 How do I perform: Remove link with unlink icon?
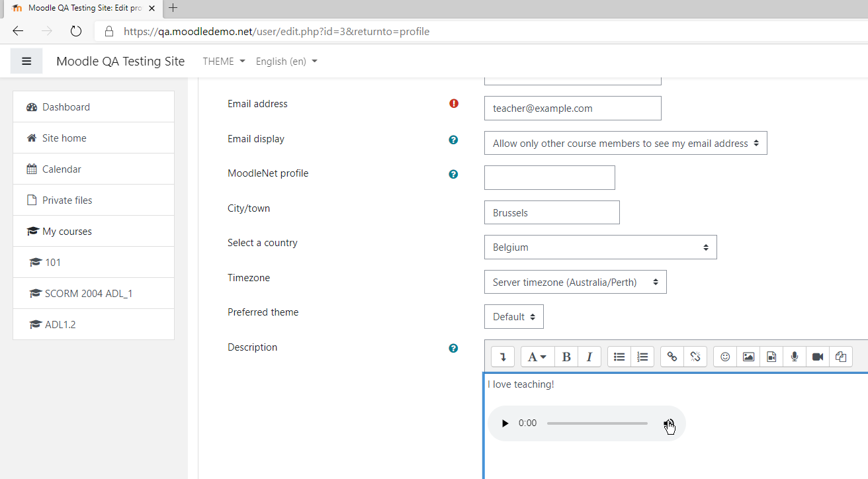click(x=695, y=357)
